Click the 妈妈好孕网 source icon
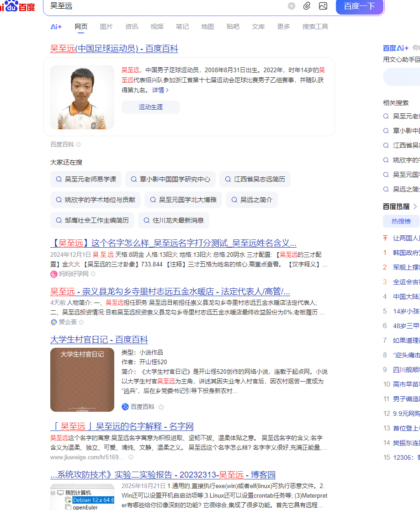420x510 pixels. tap(53, 274)
